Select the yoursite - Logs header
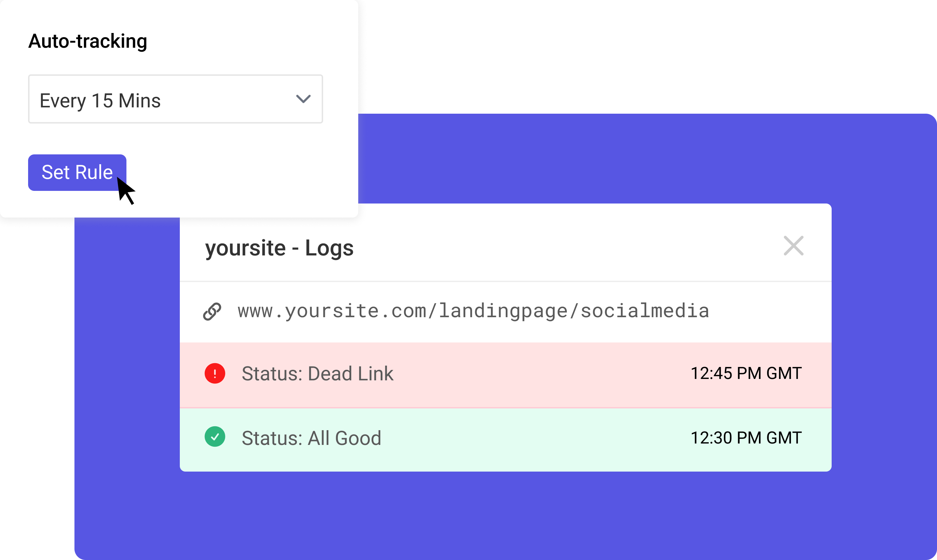This screenshot has width=937, height=560. 279,248
